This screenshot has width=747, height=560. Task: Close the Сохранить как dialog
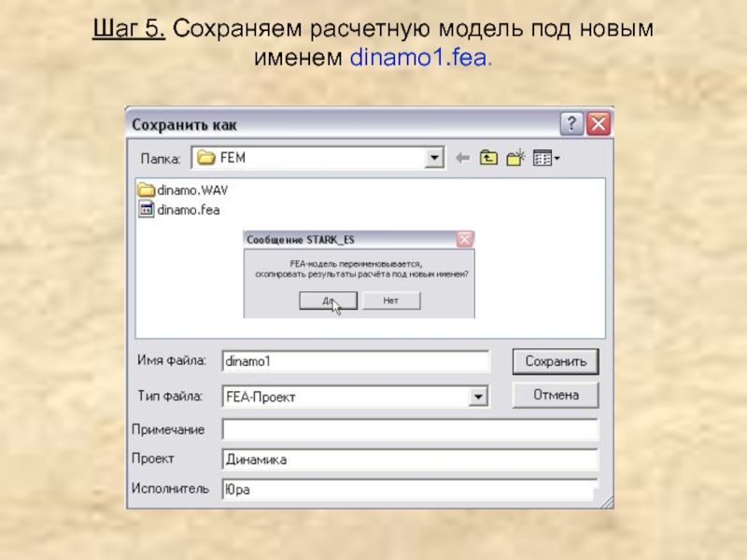[x=599, y=124]
